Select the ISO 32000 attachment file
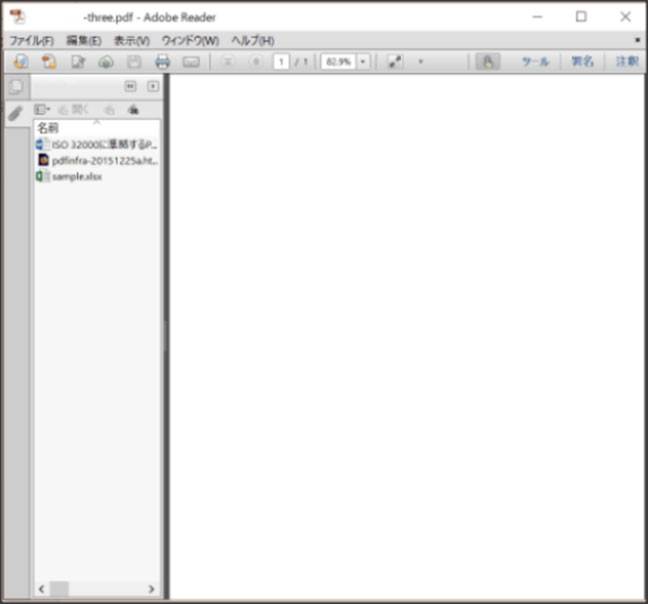This screenshot has width=648, height=604. [97, 145]
